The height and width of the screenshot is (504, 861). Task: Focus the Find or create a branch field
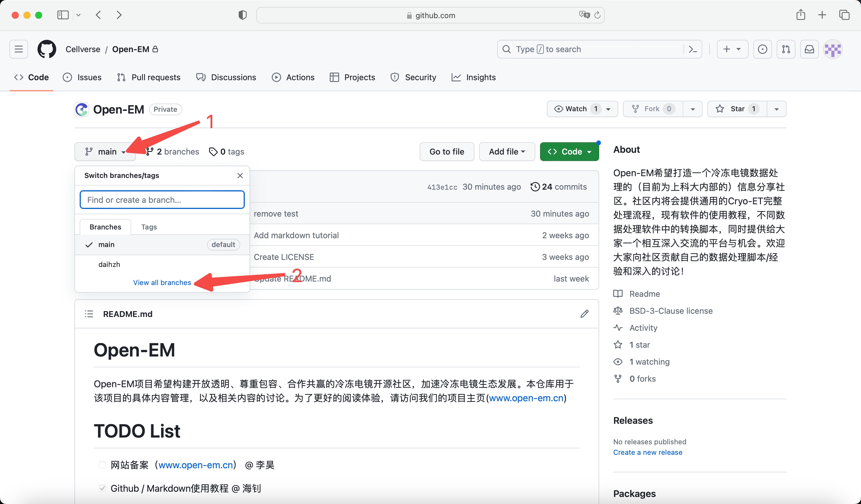[x=162, y=200]
